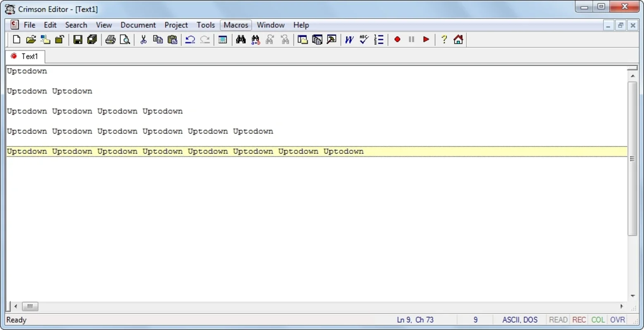Image resolution: width=644 pixels, height=330 pixels.
Task: Open Replace with binoculars a-b icon
Action: [x=256, y=40]
